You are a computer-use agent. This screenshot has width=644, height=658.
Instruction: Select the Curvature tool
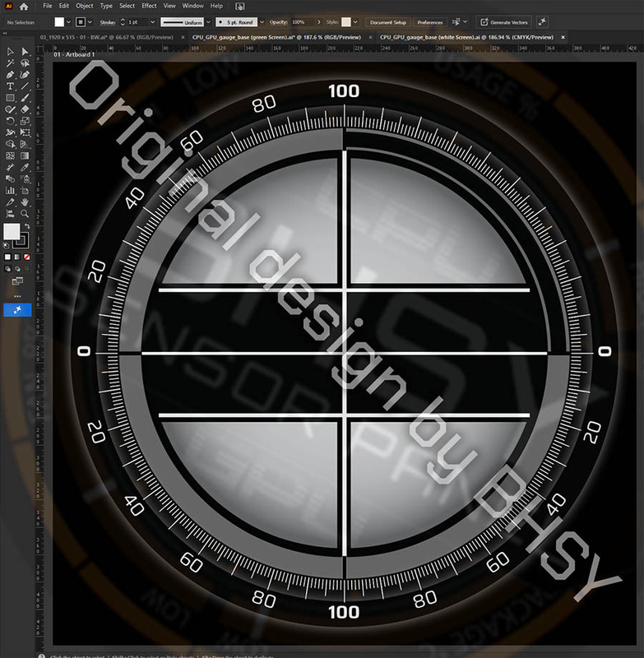25,75
